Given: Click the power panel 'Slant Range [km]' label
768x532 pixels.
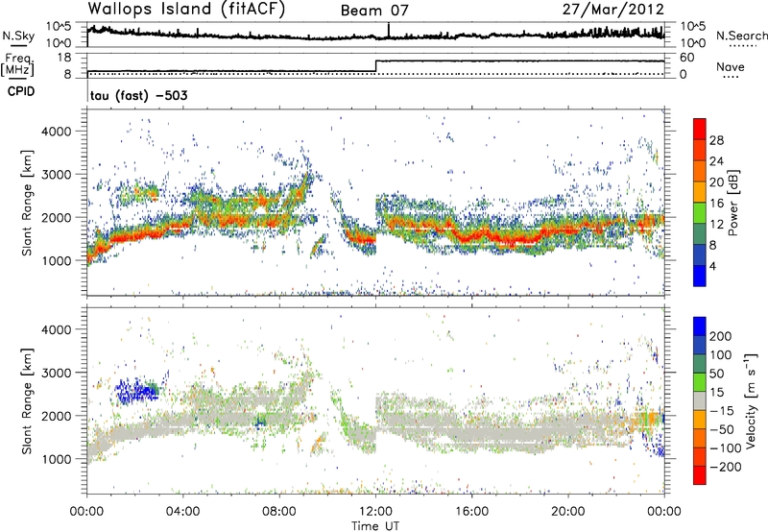Looking at the screenshot, I should tap(27, 203).
